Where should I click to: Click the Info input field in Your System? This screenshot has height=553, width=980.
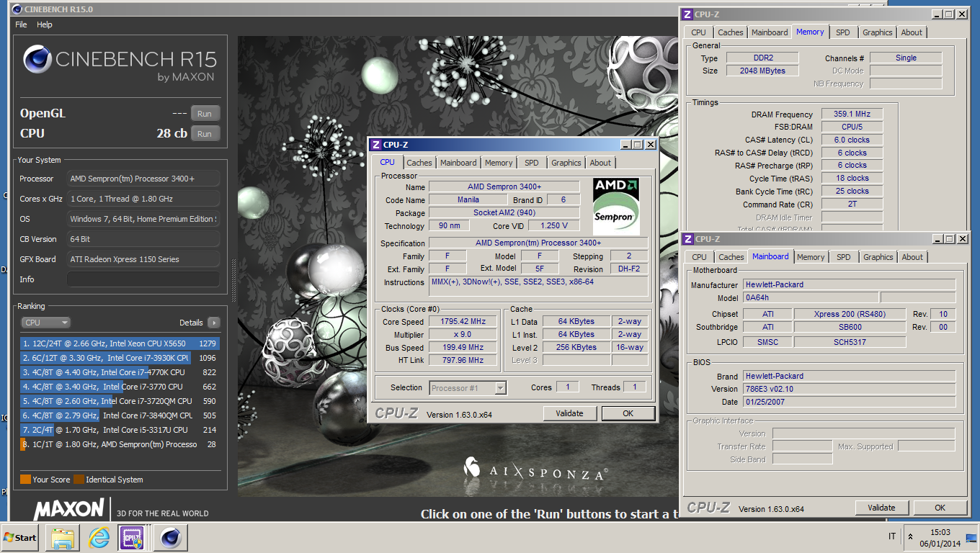pyautogui.click(x=143, y=279)
